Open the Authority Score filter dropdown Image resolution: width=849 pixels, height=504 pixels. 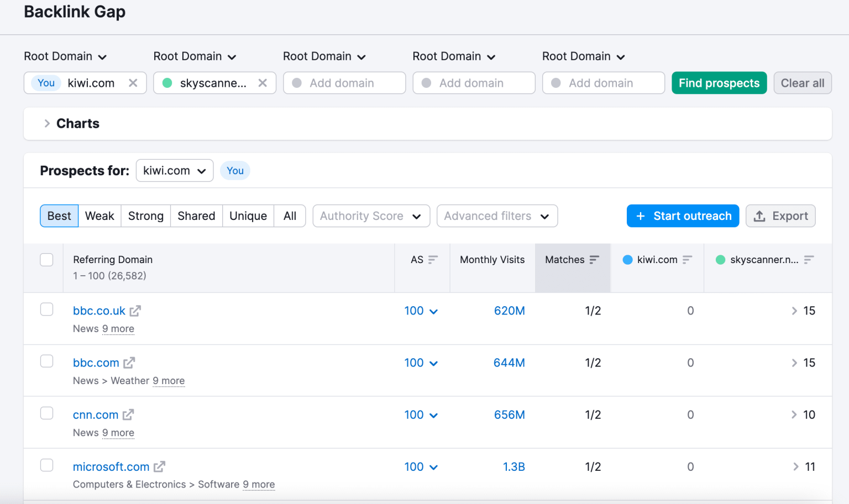click(371, 216)
